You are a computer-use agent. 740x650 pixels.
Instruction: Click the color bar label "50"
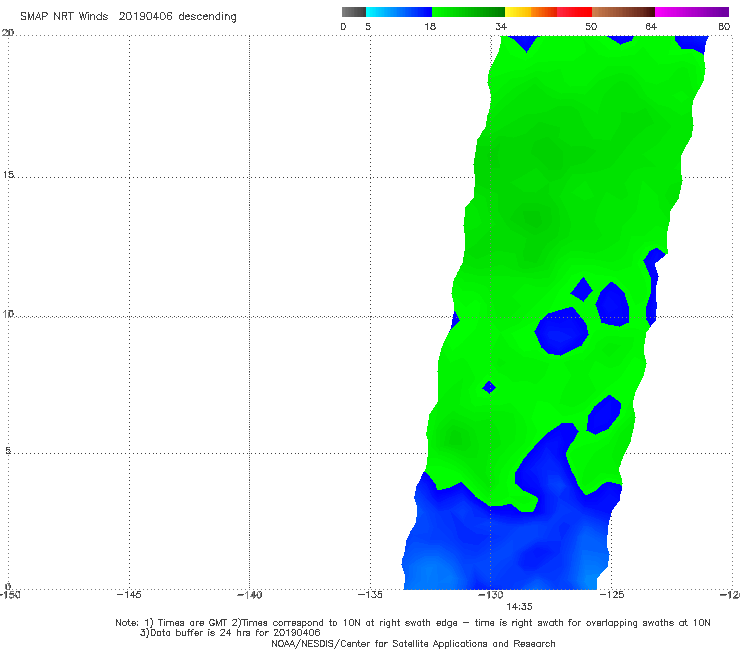click(x=591, y=27)
